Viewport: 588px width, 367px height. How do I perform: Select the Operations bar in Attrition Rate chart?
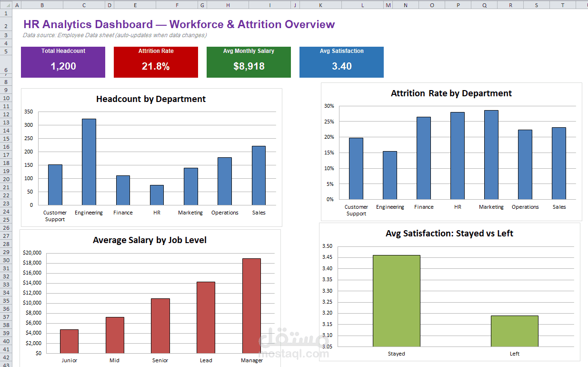pos(525,164)
